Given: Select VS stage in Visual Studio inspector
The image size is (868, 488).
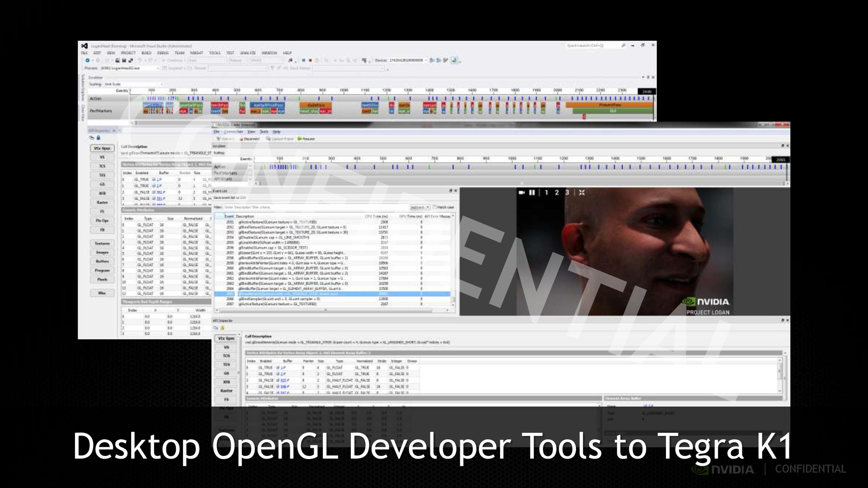Looking at the screenshot, I should pyautogui.click(x=102, y=157).
